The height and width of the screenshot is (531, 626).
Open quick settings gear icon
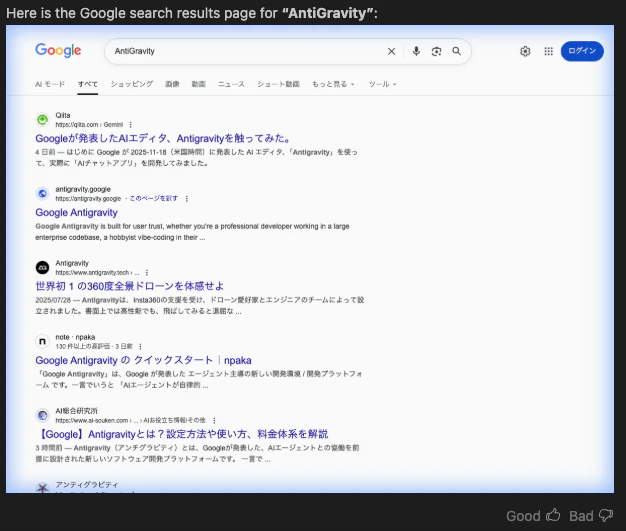525,51
